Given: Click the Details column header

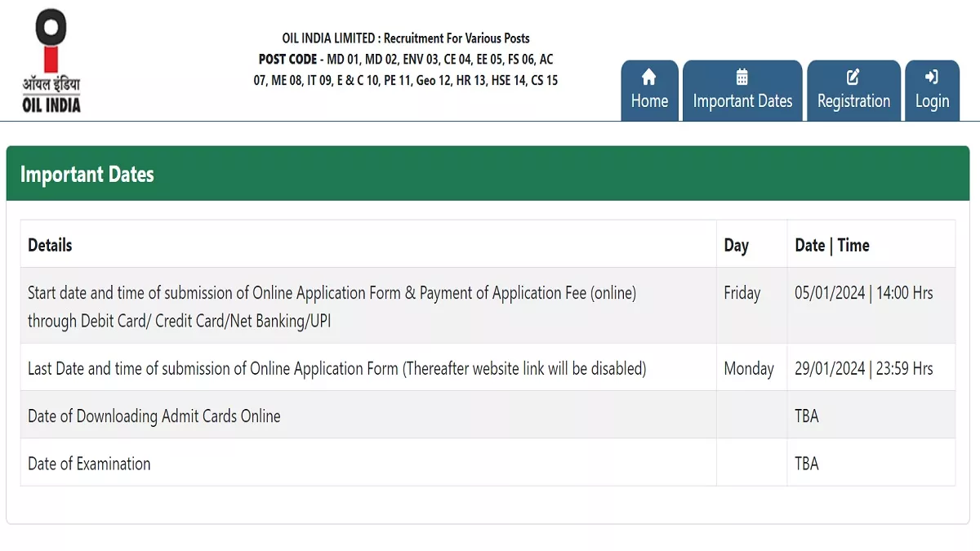Looking at the screenshot, I should [x=50, y=245].
